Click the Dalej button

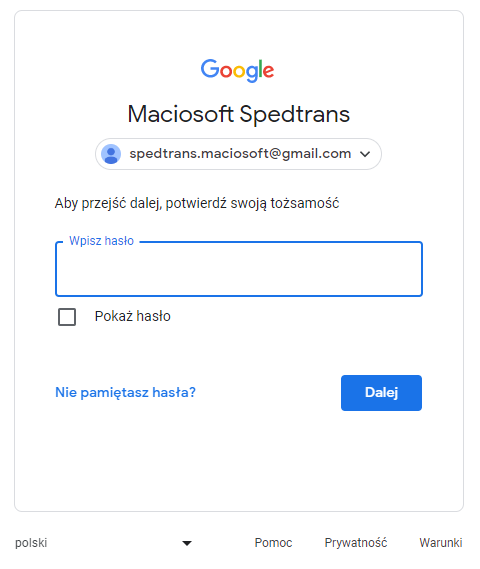click(381, 393)
